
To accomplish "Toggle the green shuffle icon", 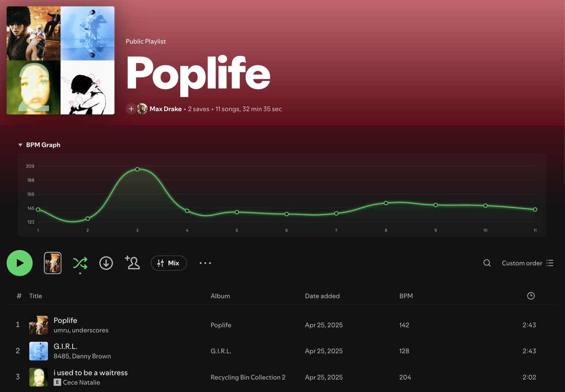I will pyautogui.click(x=80, y=263).
